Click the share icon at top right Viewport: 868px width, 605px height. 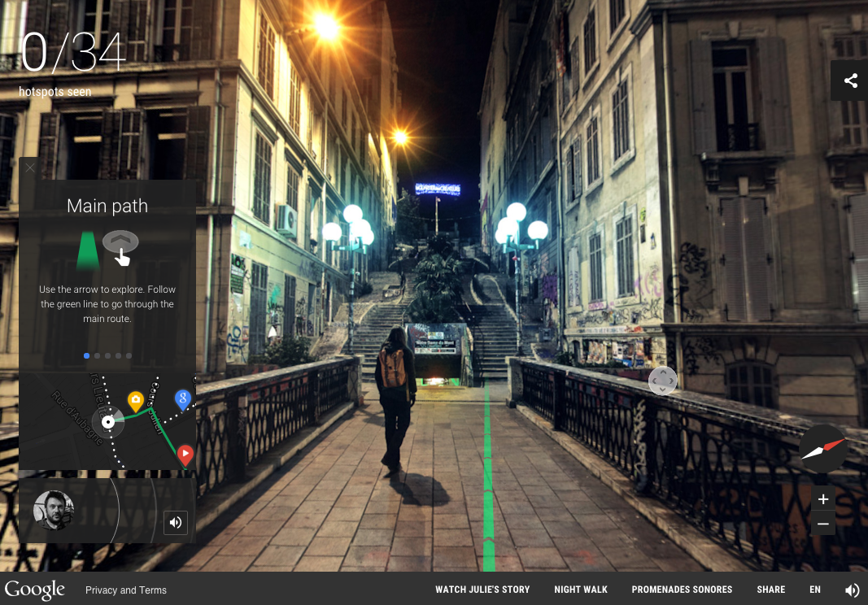[850, 80]
